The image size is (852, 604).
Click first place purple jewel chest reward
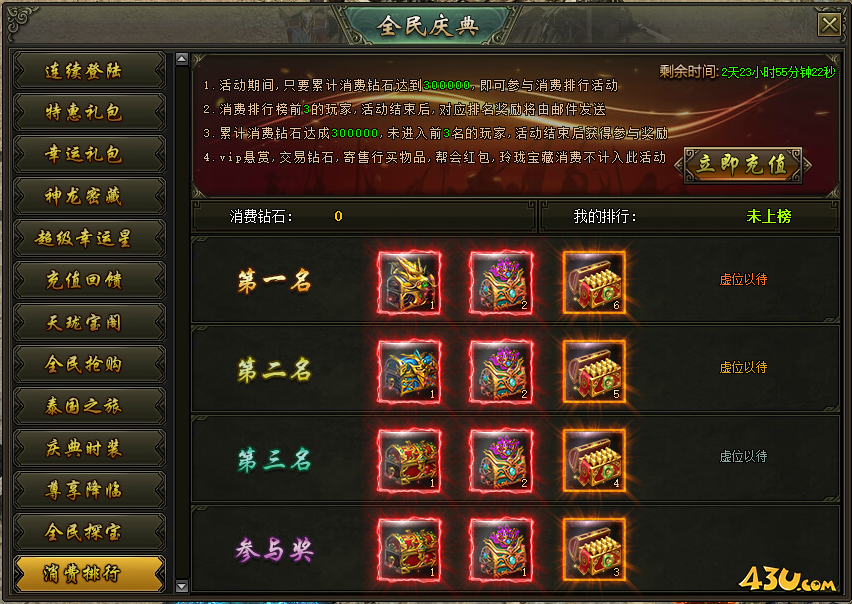click(501, 282)
